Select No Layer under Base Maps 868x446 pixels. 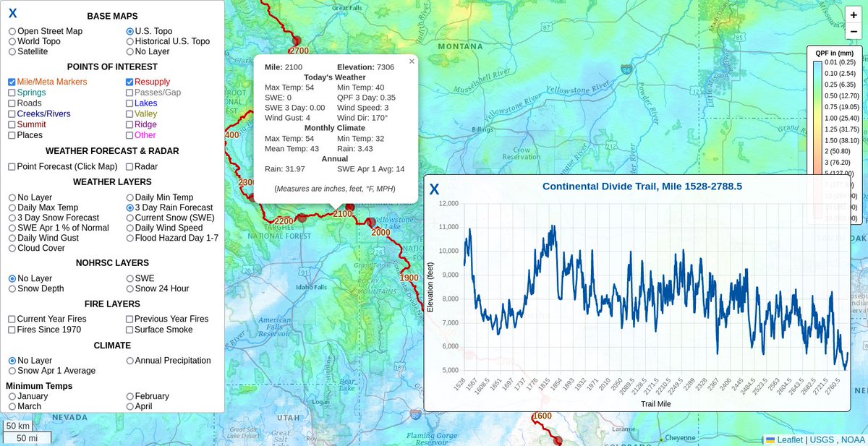(129, 51)
